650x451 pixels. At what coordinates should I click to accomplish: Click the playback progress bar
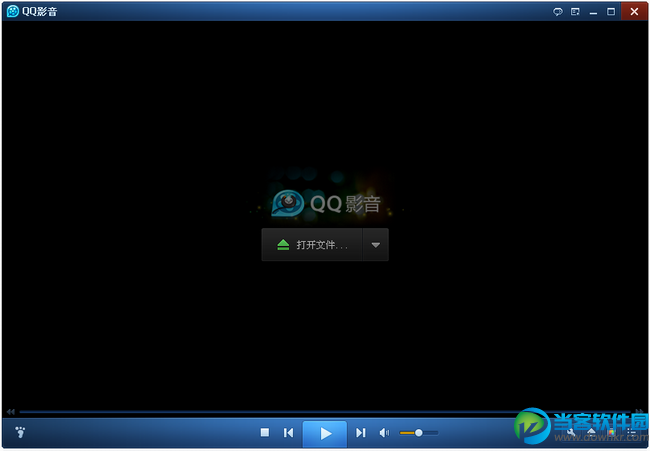[x=325, y=412]
